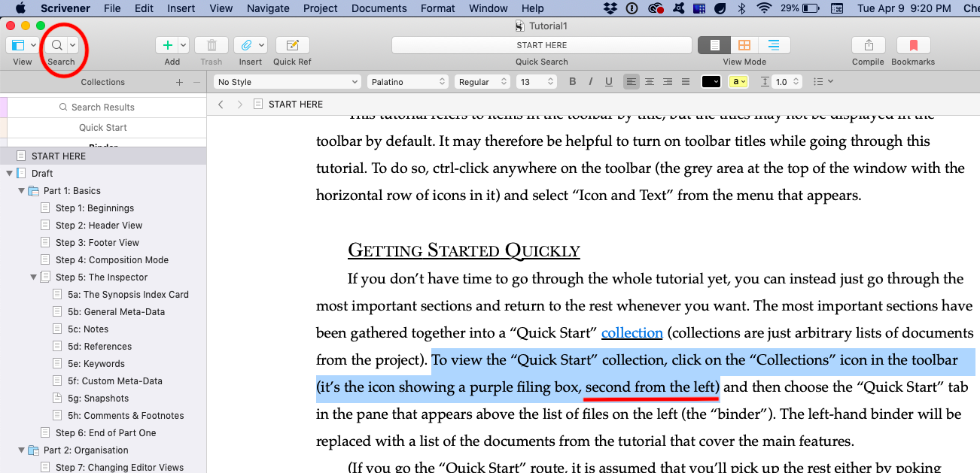Screen dimensions: 980x473
Task: Open the No Style dropdown
Action: tap(286, 81)
